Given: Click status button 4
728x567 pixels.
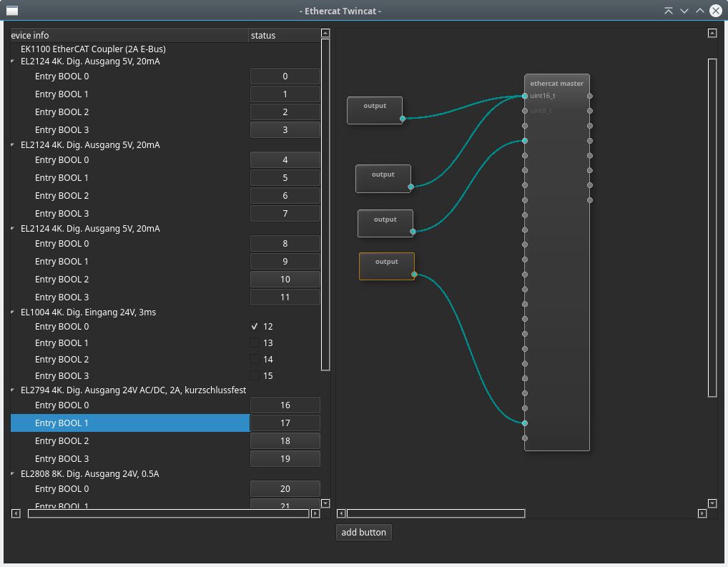Looking at the screenshot, I should (285, 159).
